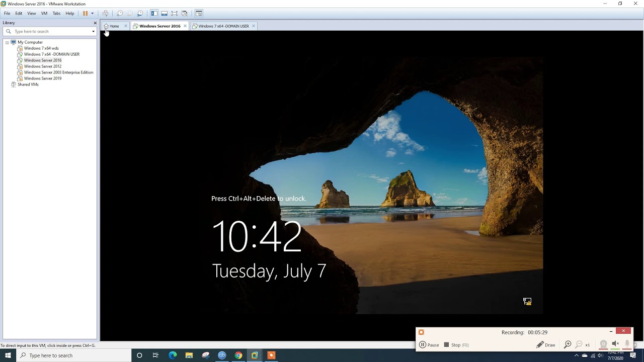Viewport: 644px width, 362px height.
Task: Activate the Draw pencil tool
Action: click(x=546, y=345)
